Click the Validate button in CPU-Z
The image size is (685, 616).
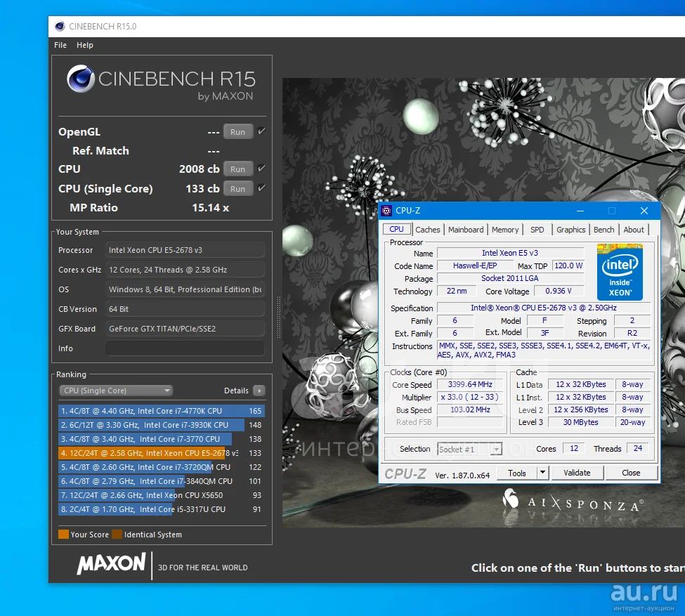(x=577, y=473)
